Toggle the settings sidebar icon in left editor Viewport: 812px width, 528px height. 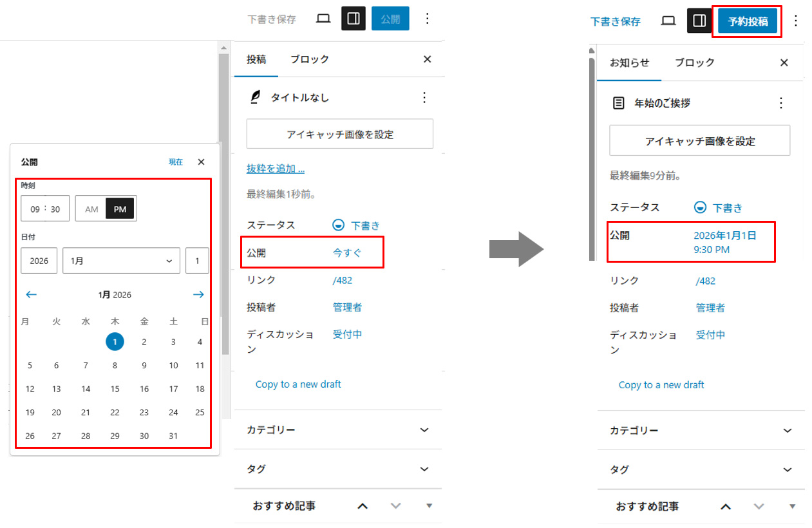[x=354, y=19]
